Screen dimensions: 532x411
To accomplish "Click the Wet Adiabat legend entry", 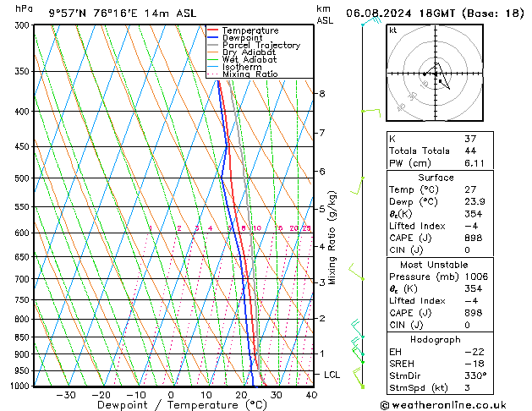I will (242, 59).
